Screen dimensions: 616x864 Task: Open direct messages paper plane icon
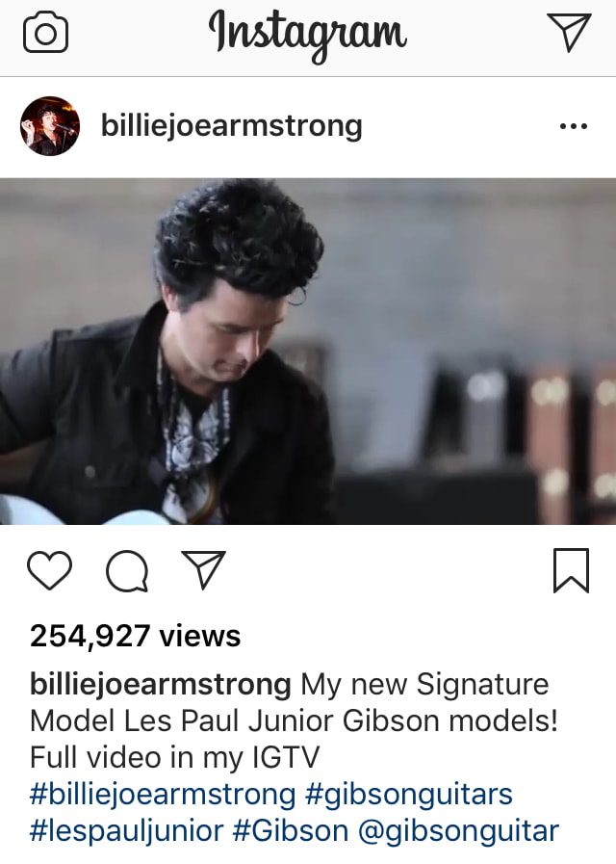click(x=569, y=32)
